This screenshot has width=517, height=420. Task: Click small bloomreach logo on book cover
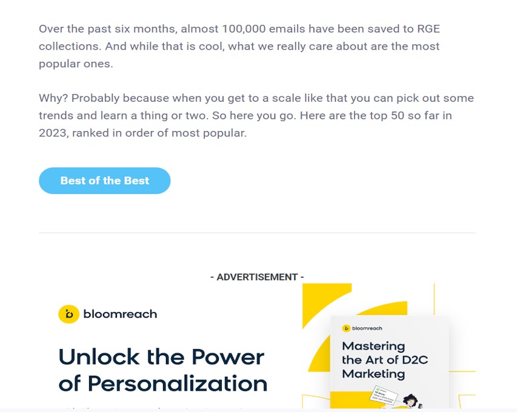coord(346,328)
